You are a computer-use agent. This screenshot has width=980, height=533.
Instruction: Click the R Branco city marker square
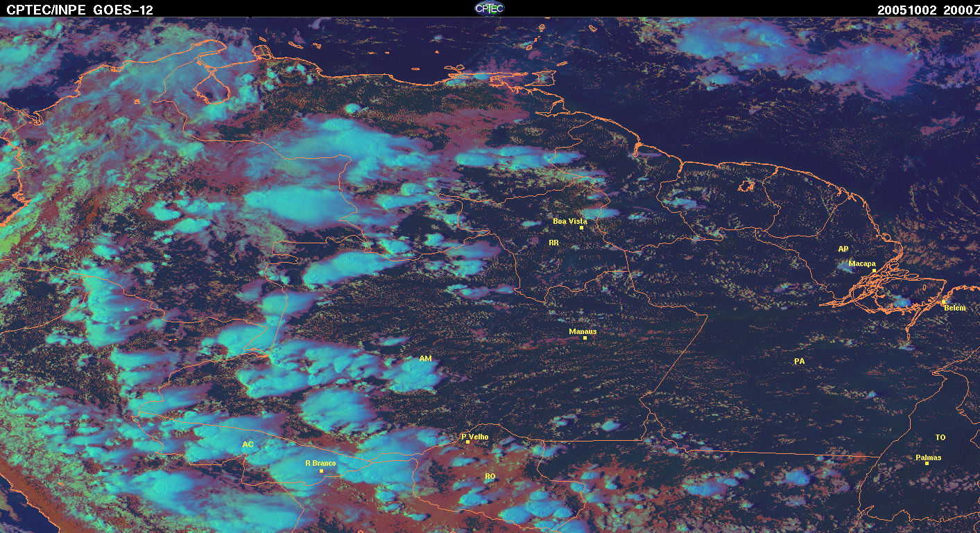click(321, 471)
